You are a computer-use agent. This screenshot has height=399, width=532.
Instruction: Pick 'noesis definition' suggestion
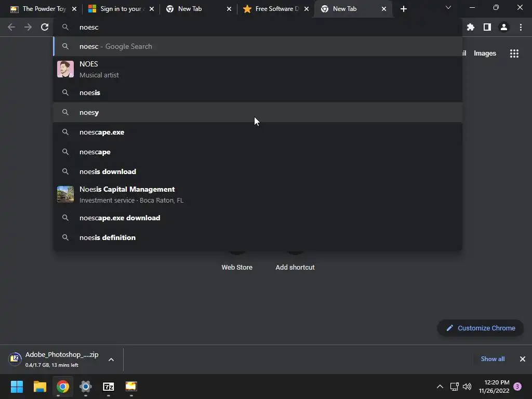pyautogui.click(x=258, y=237)
